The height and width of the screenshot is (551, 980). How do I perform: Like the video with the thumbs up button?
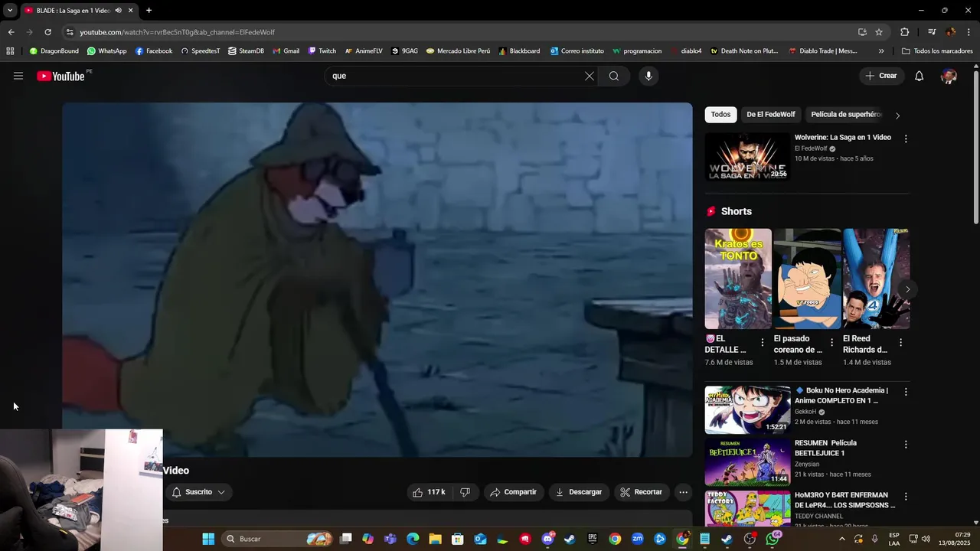point(430,492)
